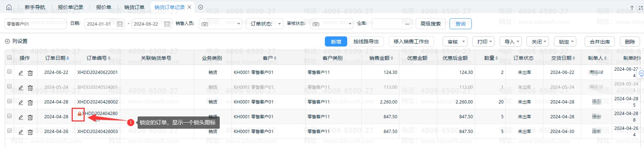
Task: Click the red lock icon on locked order
Action: [80, 114]
